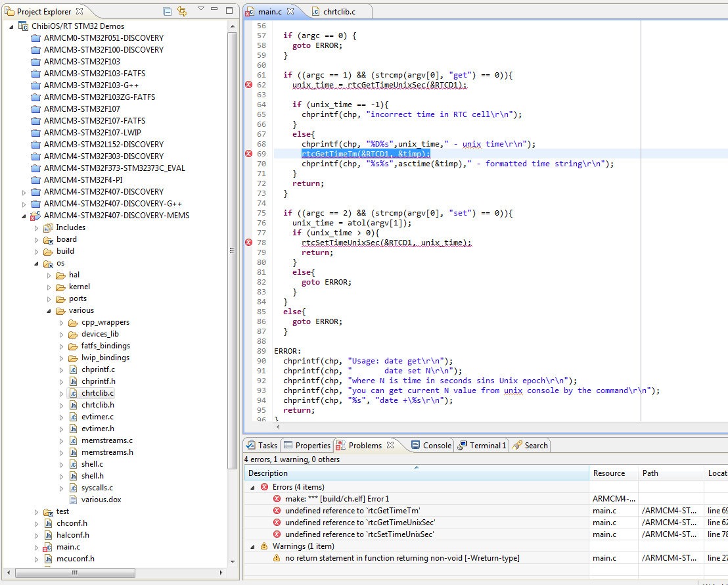This screenshot has width=728, height=585.
Task: Close the Problems view
Action: tap(390, 445)
